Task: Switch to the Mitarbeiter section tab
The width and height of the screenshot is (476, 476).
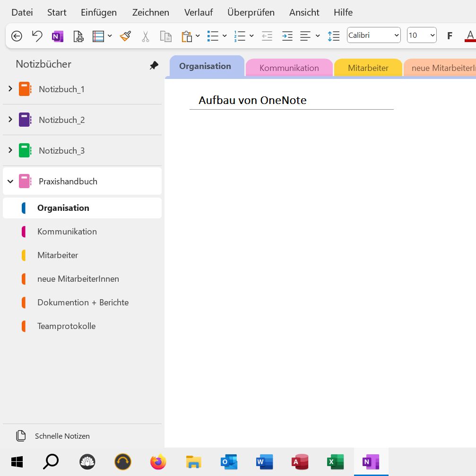Action: [368, 68]
